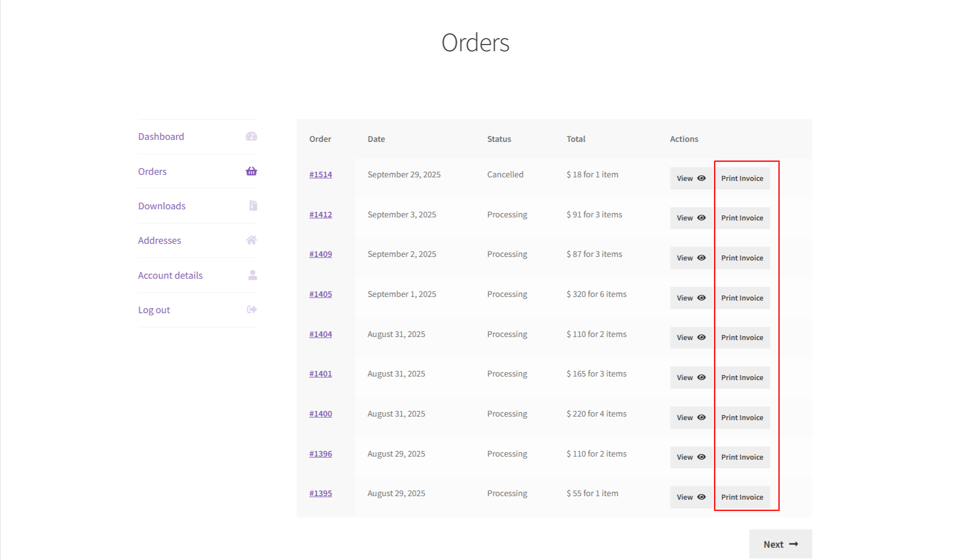The height and width of the screenshot is (560, 961).
Task: Click the eye icon for order #1405
Action: (x=701, y=298)
